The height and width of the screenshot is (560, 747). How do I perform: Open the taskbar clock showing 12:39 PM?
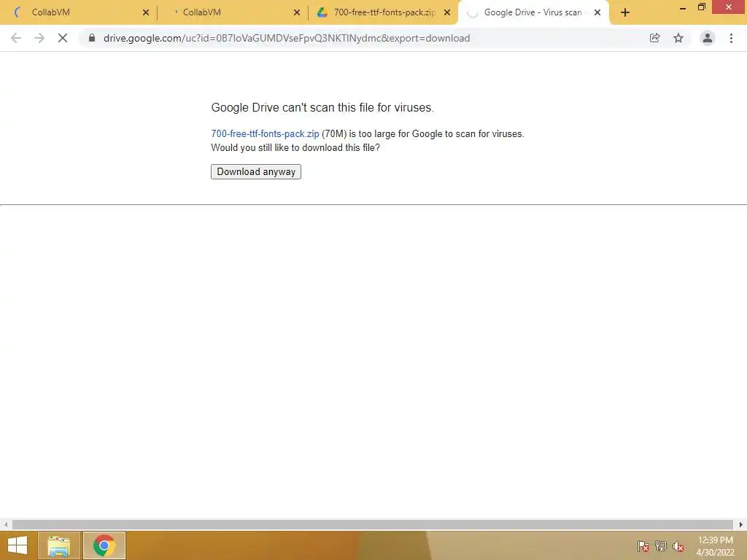click(715, 546)
